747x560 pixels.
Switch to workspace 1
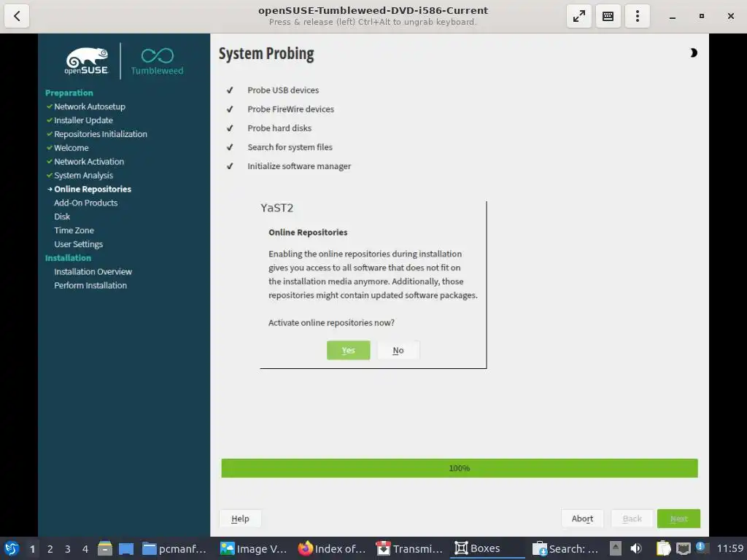[x=32, y=549]
